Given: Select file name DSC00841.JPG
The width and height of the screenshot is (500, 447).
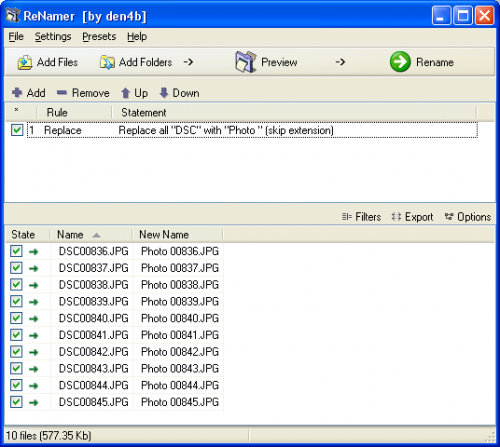Looking at the screenshot, I should coord(94,335).
